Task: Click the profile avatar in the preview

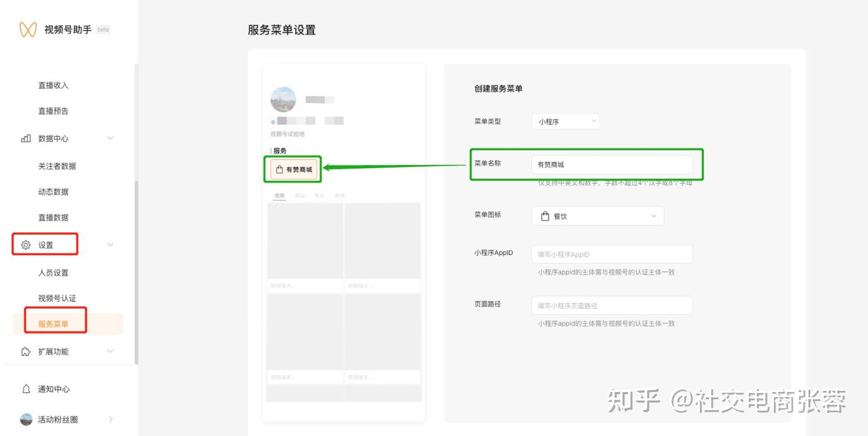Action: [x=283, y=100]
